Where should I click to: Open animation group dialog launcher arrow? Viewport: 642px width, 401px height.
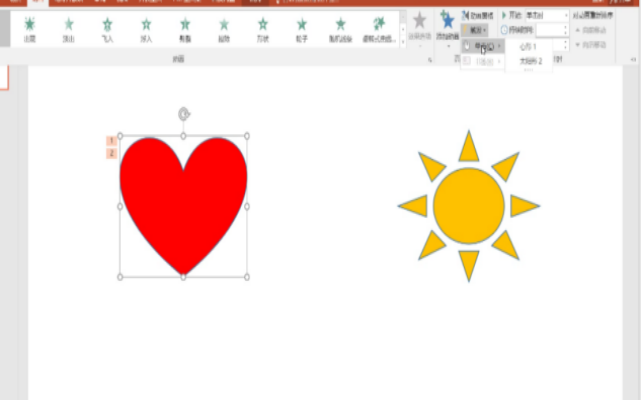pyautogui.click(x=430, y=60)
